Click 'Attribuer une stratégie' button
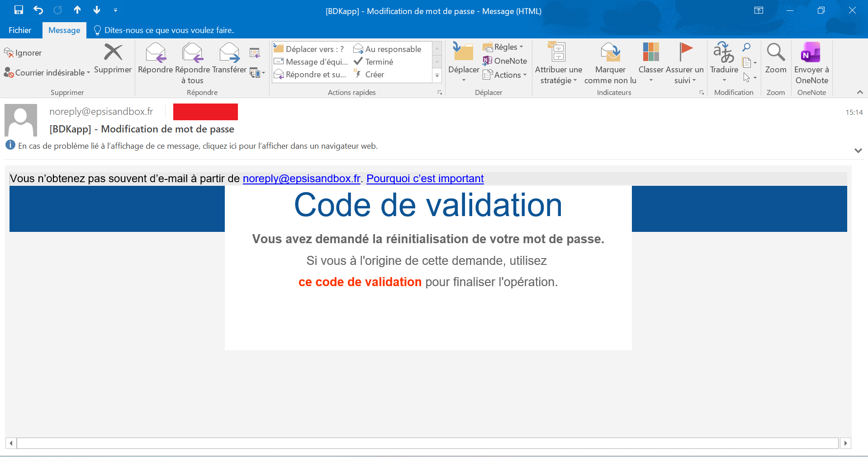 [559, 63]
